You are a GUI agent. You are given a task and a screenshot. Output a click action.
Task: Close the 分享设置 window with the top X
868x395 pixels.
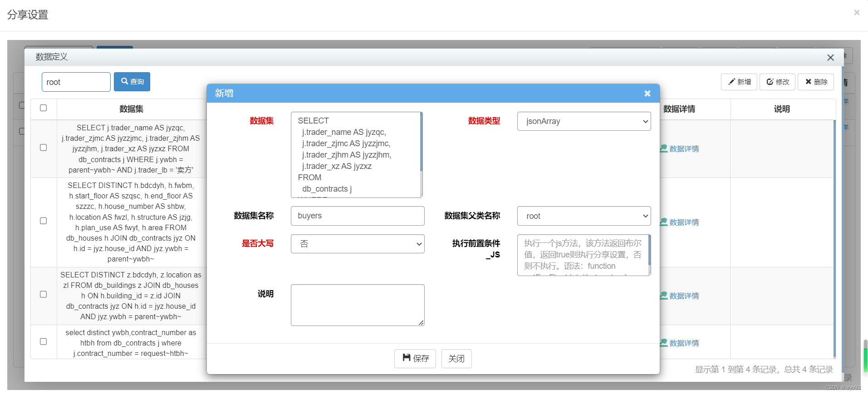[857, 13]
